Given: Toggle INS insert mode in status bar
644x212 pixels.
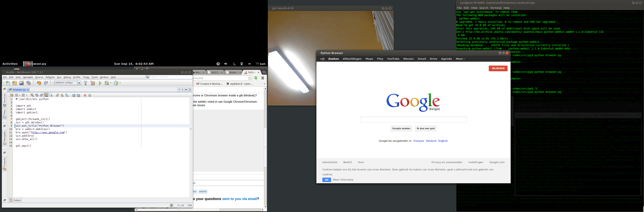Looking at the screenshot, I should [x=190, y=205].
